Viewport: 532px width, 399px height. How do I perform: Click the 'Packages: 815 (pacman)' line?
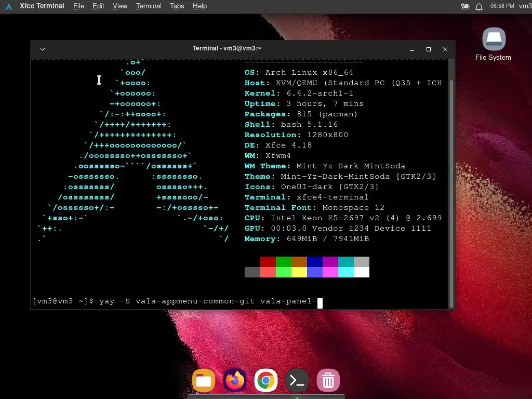click(301, 114)
